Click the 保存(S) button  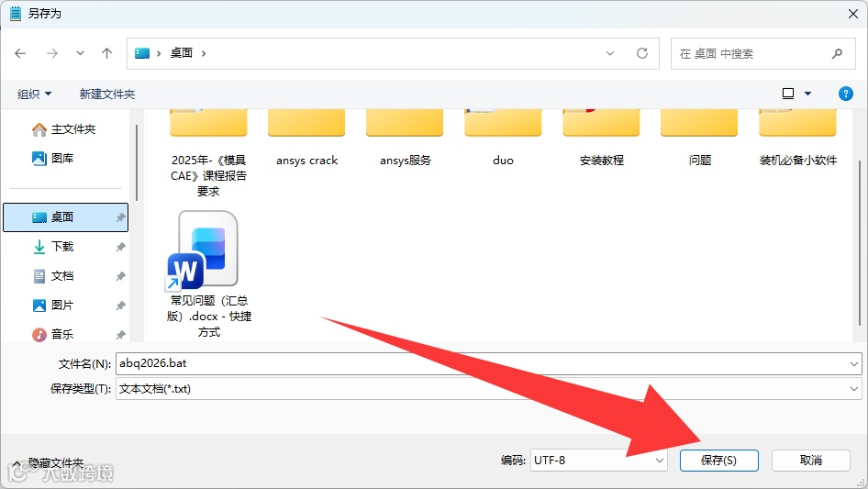719,461
